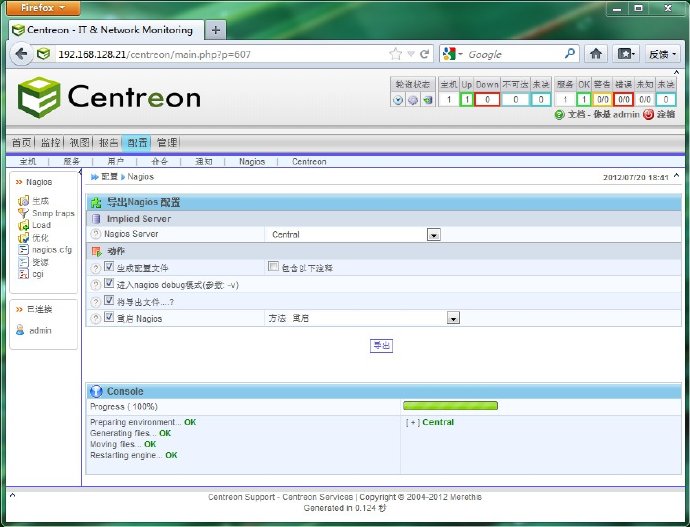
Task: Click help icon beside 生成配置文件
Action: tap(95, 268)
